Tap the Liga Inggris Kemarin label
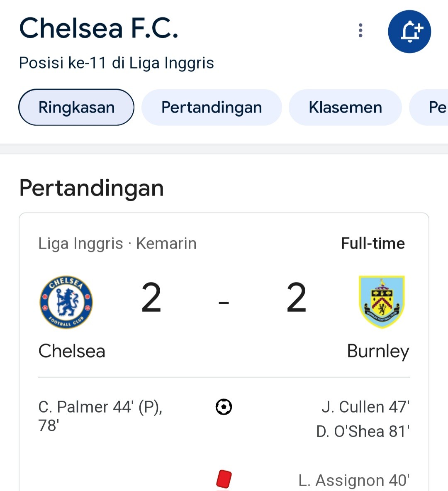Screen dimensions: 448x491 pos(117,243)
